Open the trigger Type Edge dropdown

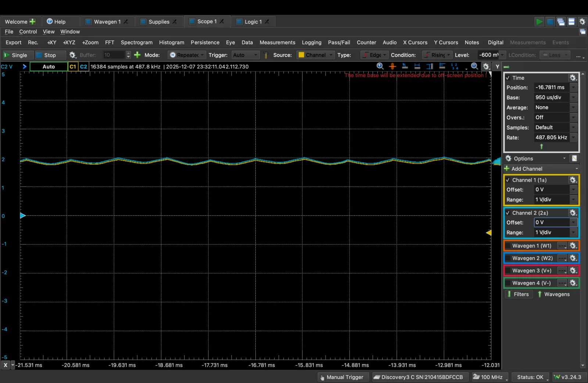[374, 55]
